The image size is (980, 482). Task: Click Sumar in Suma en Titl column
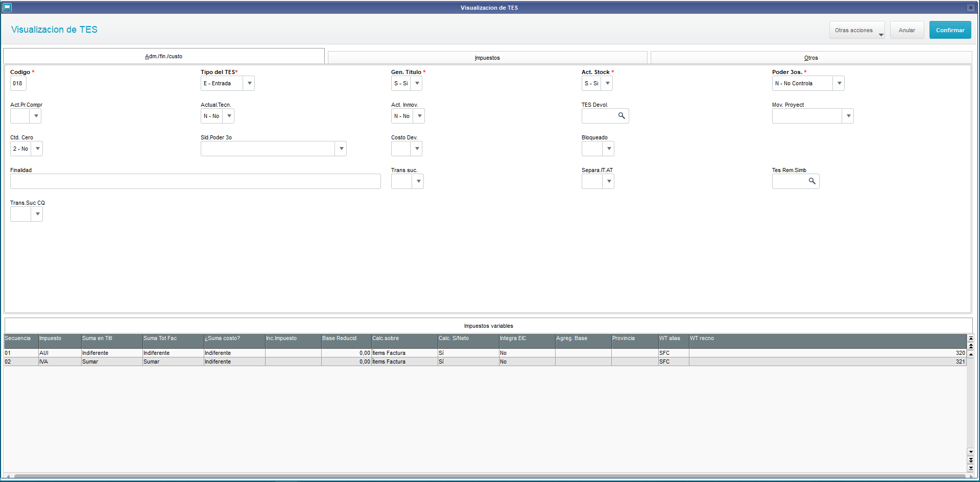112,361
